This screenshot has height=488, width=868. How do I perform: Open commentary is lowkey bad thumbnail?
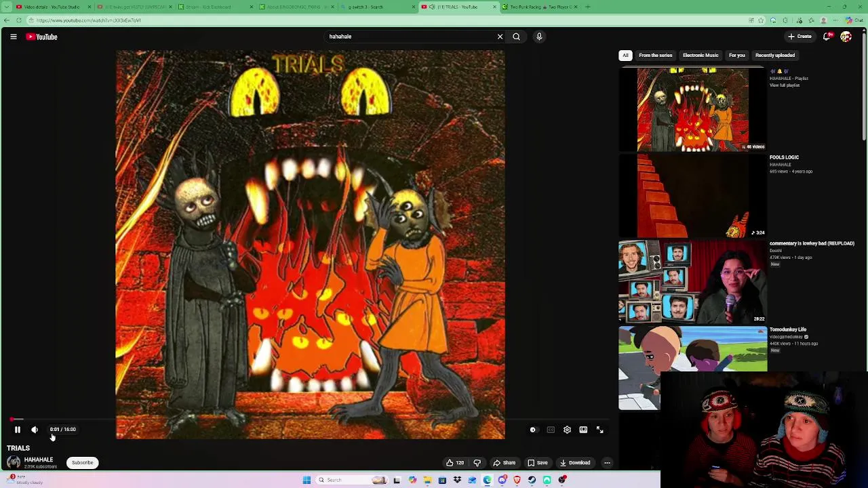tap(692, 281)
